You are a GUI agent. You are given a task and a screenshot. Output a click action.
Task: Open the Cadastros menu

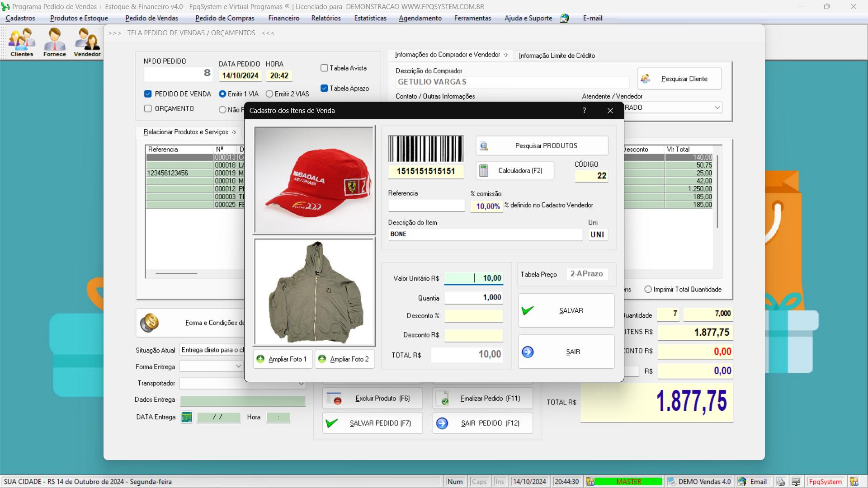point(20,18)
